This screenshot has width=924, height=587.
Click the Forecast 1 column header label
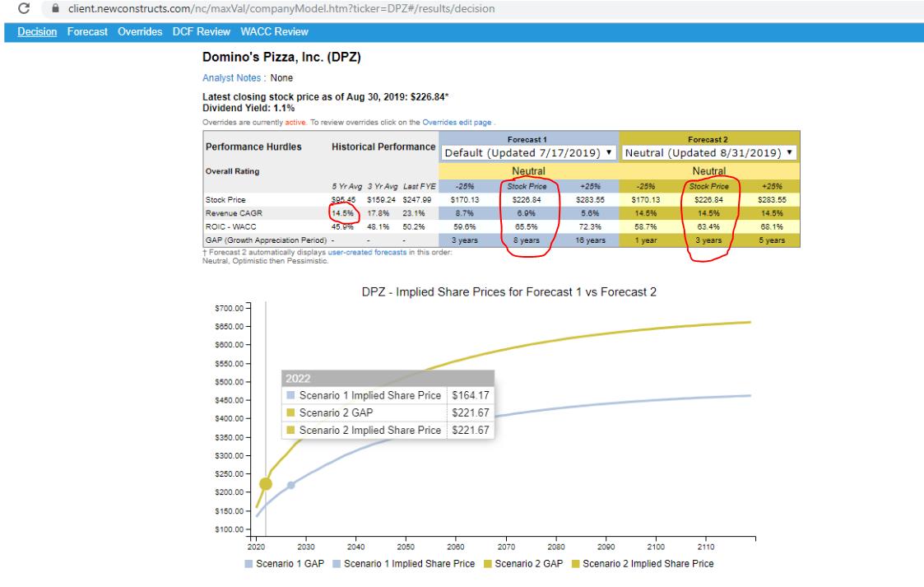coord(527,140)
